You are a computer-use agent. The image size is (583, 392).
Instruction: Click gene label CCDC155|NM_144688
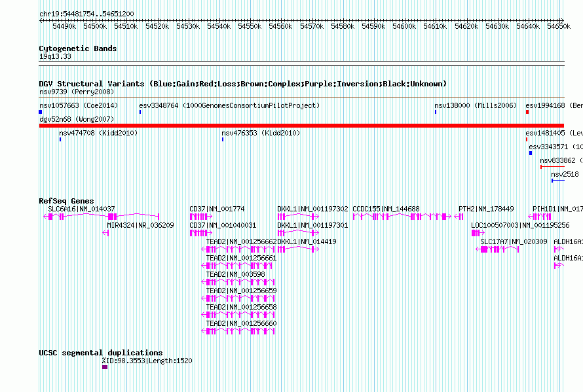[386, 209]
